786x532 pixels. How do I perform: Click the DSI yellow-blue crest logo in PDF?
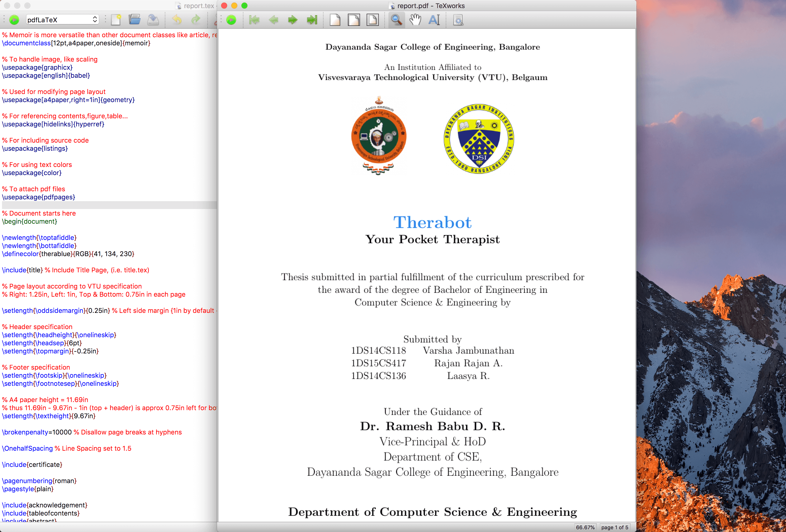click(478, 139)
